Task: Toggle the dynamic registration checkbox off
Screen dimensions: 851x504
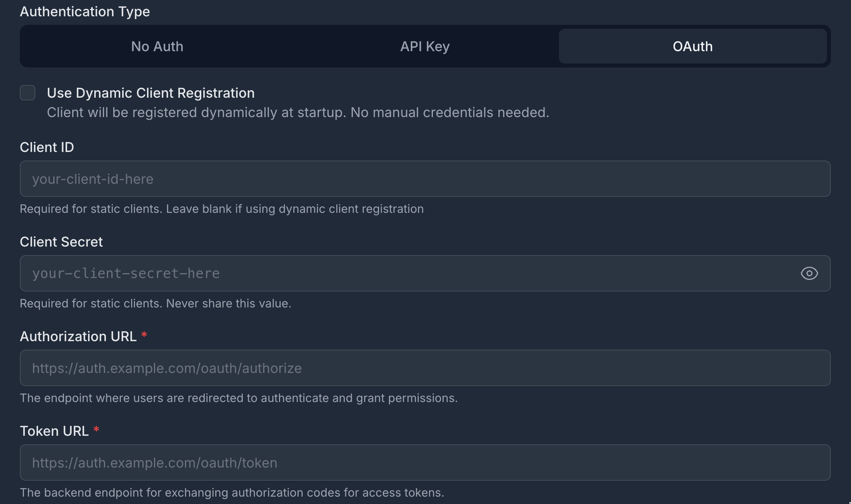Action: (x=28, y=93)
